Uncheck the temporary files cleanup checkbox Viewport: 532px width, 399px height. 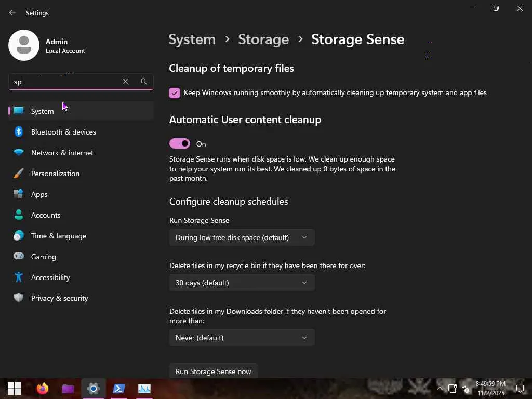(x=175, y=93)
